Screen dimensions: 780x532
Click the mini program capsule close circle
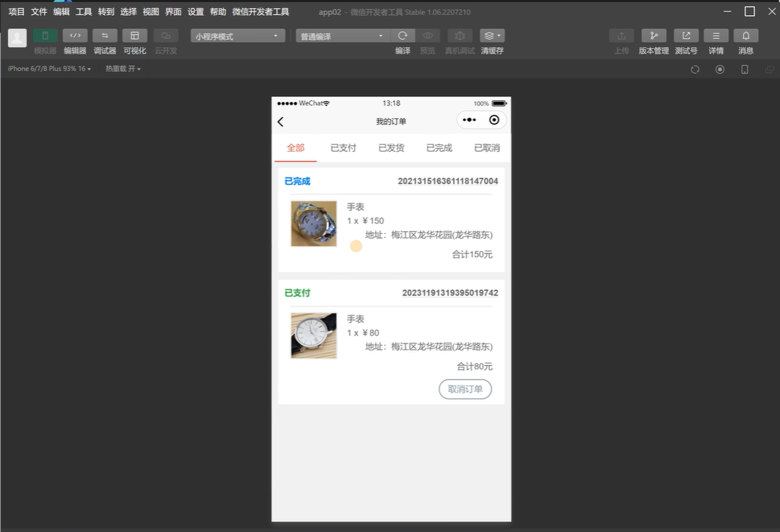(x=494, y=121)
